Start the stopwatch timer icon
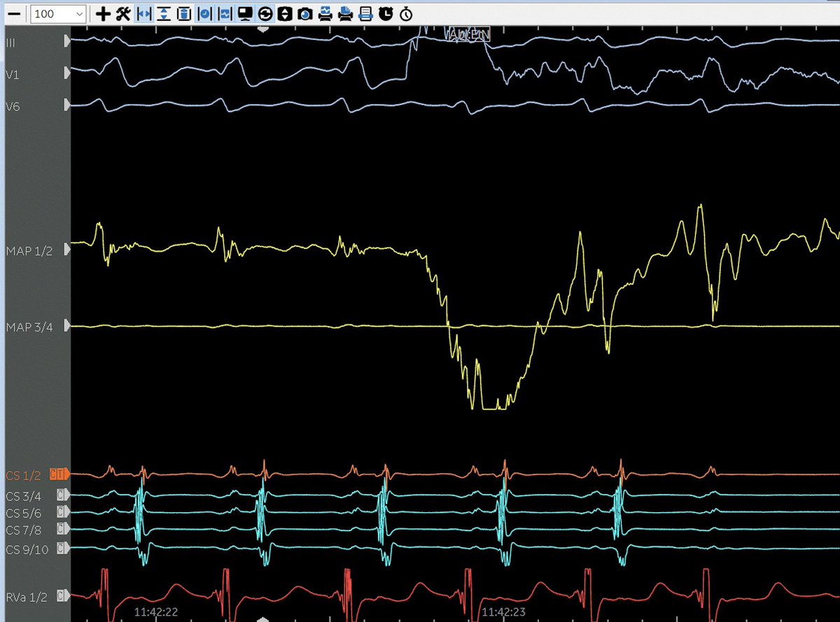The width and height of the screenshot is (840, 622). pos(407,13)
